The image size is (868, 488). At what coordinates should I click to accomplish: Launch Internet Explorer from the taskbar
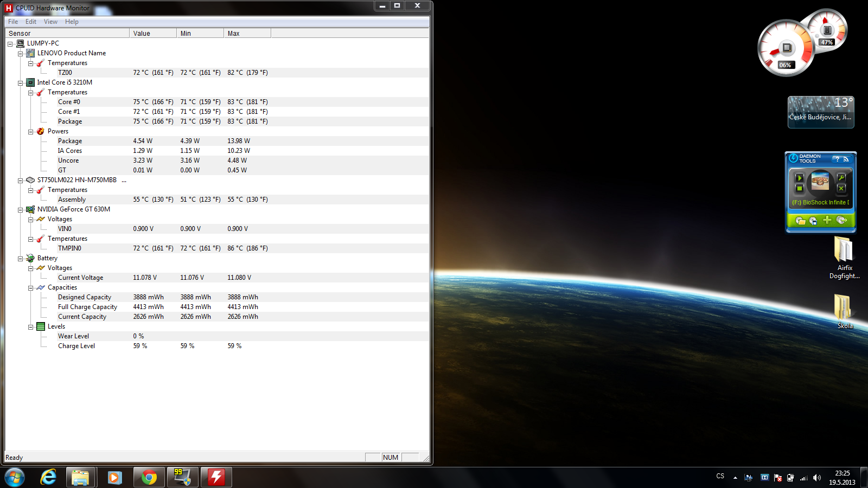(x=49, y=478)
